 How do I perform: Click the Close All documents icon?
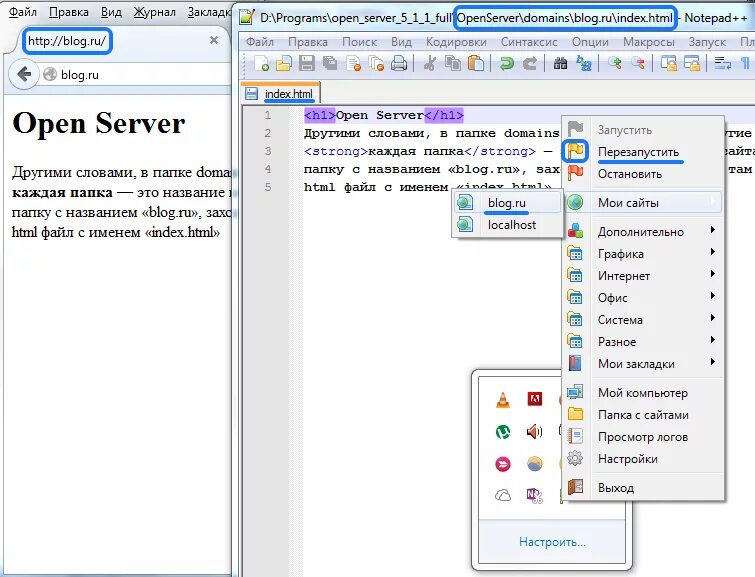[x=376, y=63]
